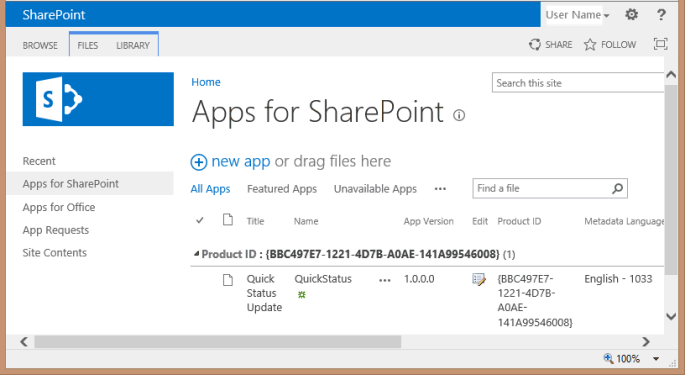This screenshot has width=685, height=375.
Task: Click the plus icon for new app
Action: 199,162
